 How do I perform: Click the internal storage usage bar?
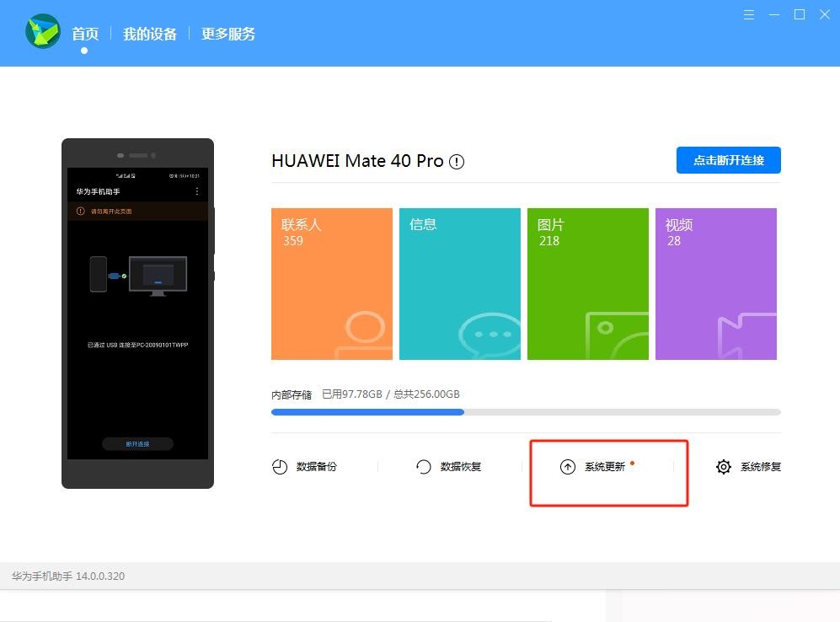point(526,412)
